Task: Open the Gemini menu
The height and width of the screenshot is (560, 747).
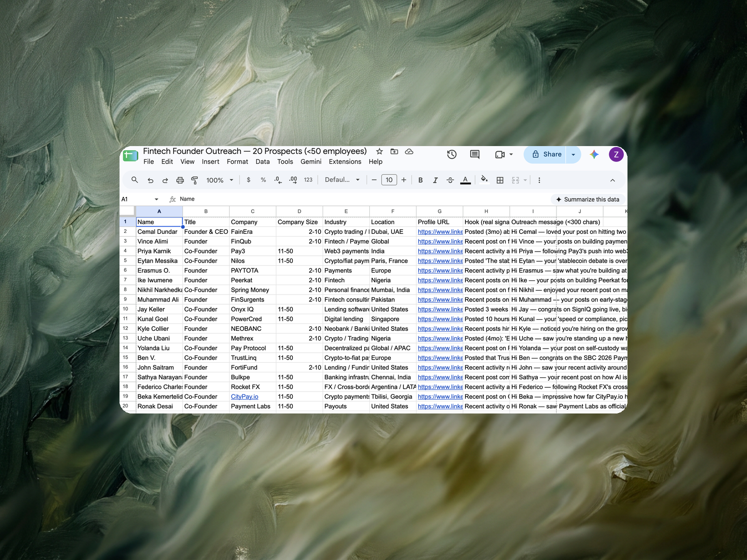Action: pos(311,161)
